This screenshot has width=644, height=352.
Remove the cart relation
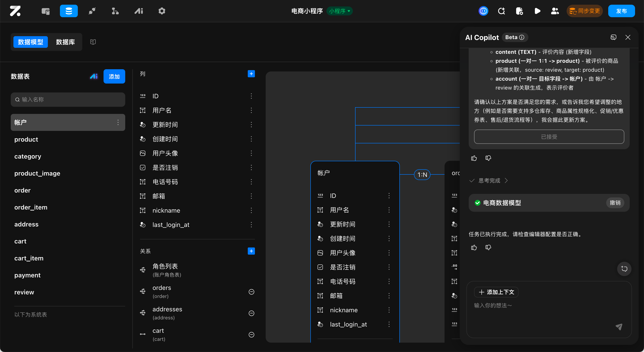(252, 335)
